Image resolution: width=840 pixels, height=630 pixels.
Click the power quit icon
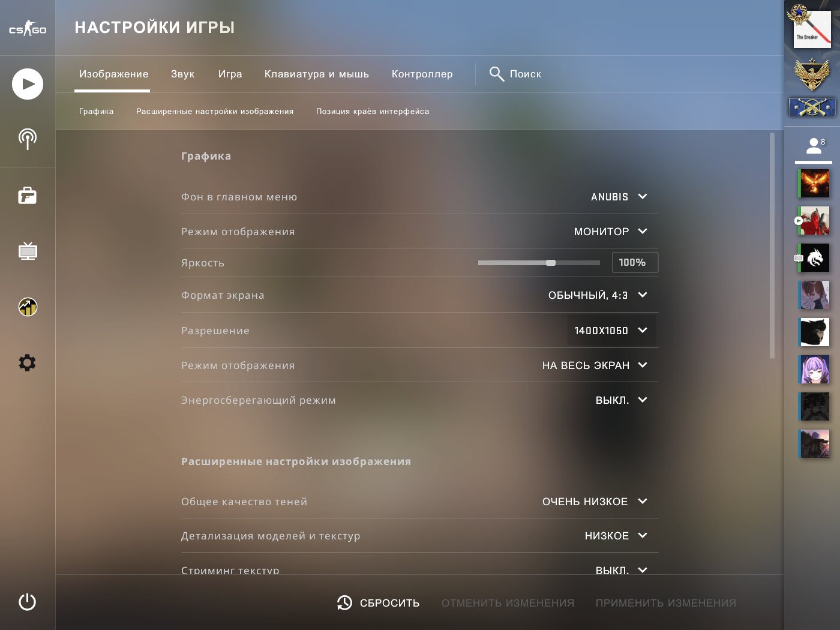[28, 602]
